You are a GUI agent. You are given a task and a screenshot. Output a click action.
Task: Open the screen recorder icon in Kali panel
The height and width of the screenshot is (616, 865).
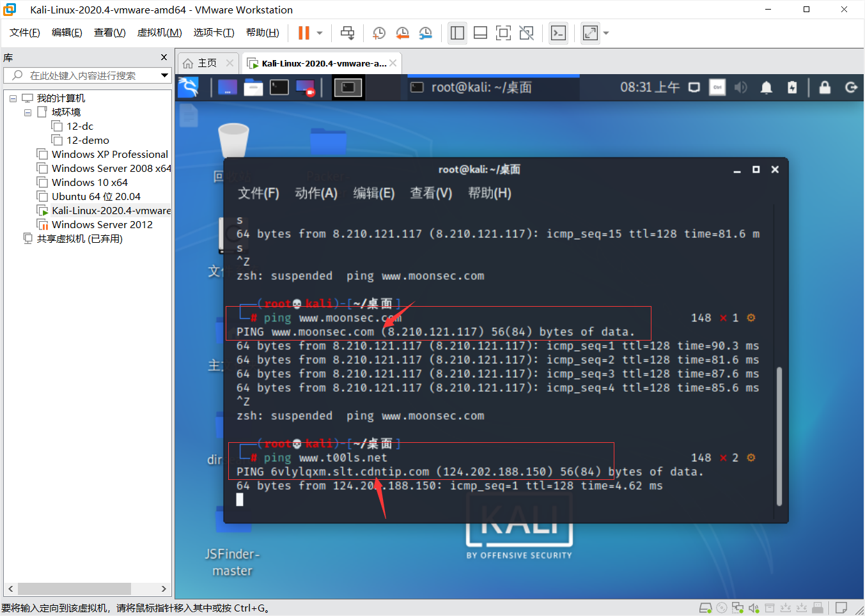[x=306, y=88]
